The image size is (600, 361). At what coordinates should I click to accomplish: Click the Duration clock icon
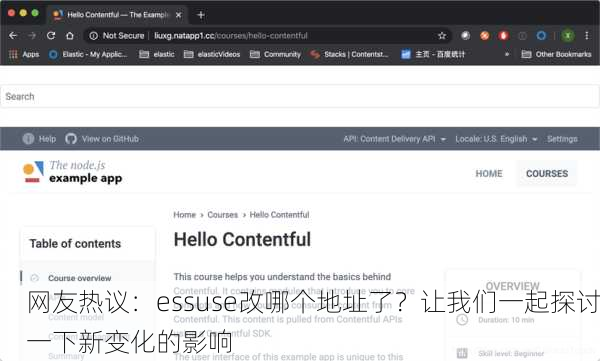[462, 320]
